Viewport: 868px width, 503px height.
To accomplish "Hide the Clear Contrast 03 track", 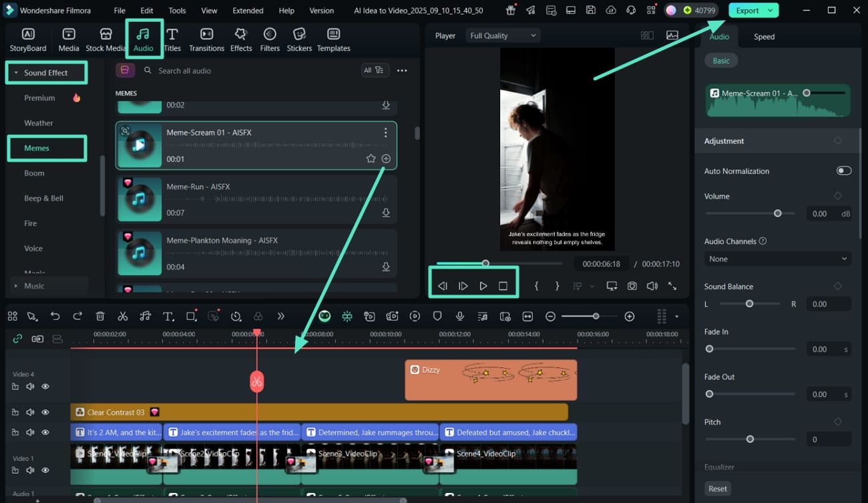I will [x=45, y=412].
